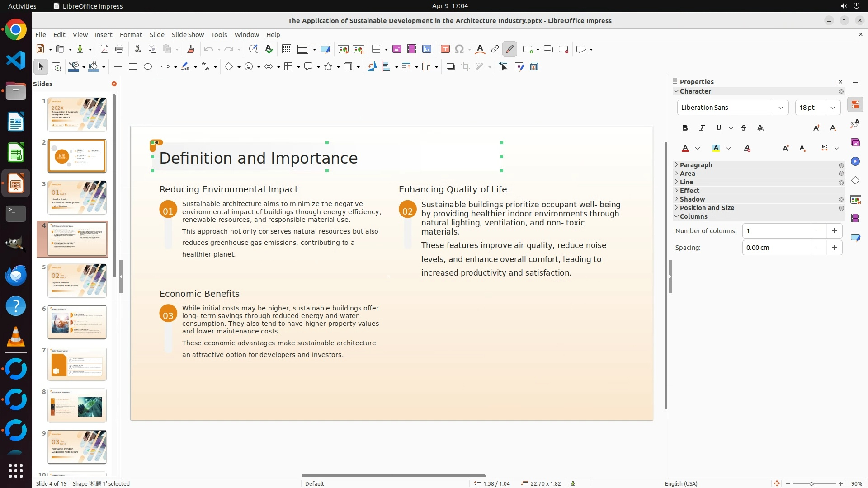868x488 pixels.
Task: Increase the number of columns
Action: coord(834,231)
